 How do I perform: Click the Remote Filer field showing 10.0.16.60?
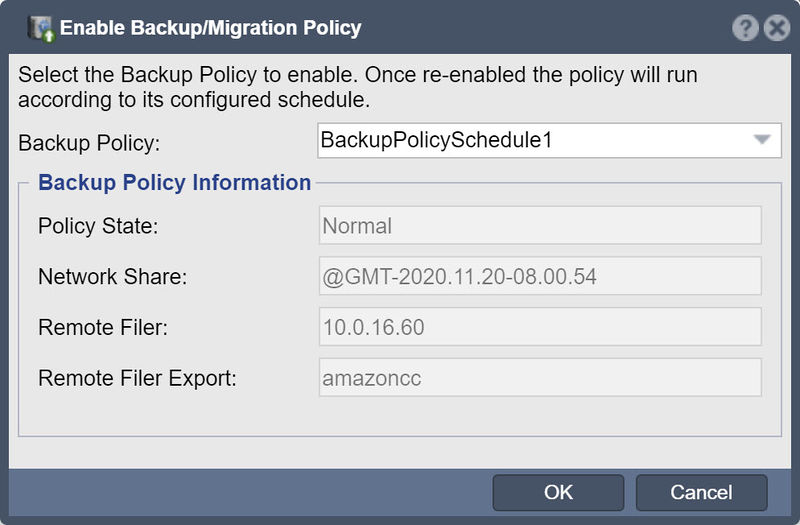click(540, 327)
